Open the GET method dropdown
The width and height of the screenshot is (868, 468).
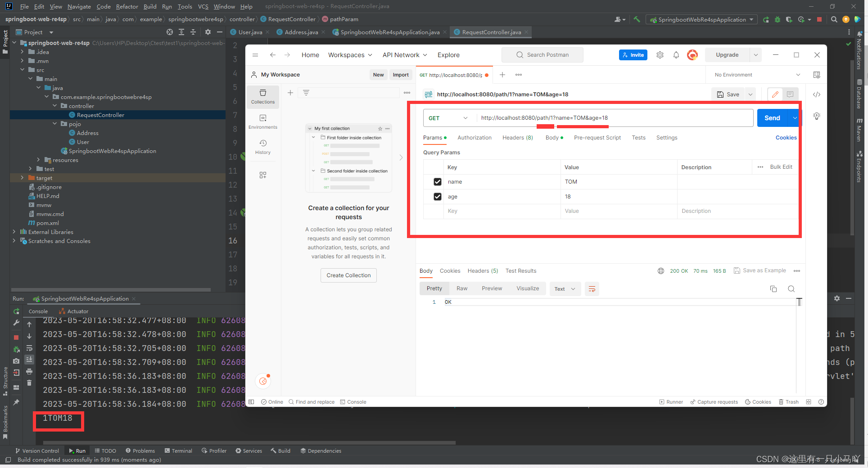tap(448, 118)
